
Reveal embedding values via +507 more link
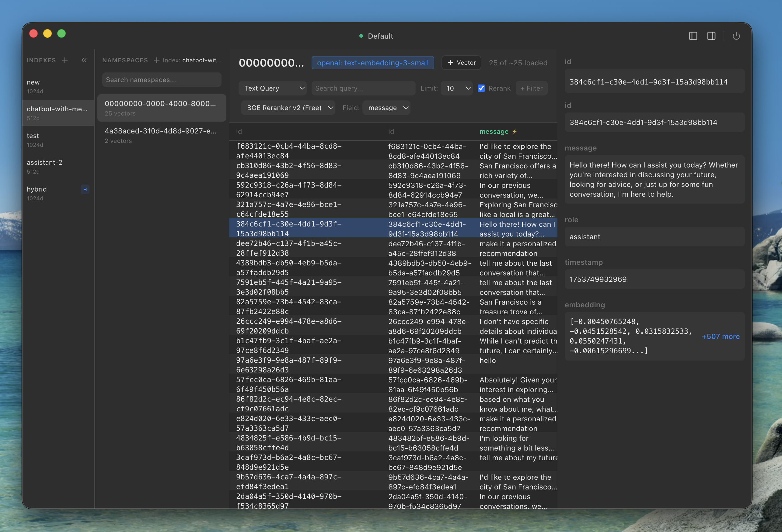point(721,336)
